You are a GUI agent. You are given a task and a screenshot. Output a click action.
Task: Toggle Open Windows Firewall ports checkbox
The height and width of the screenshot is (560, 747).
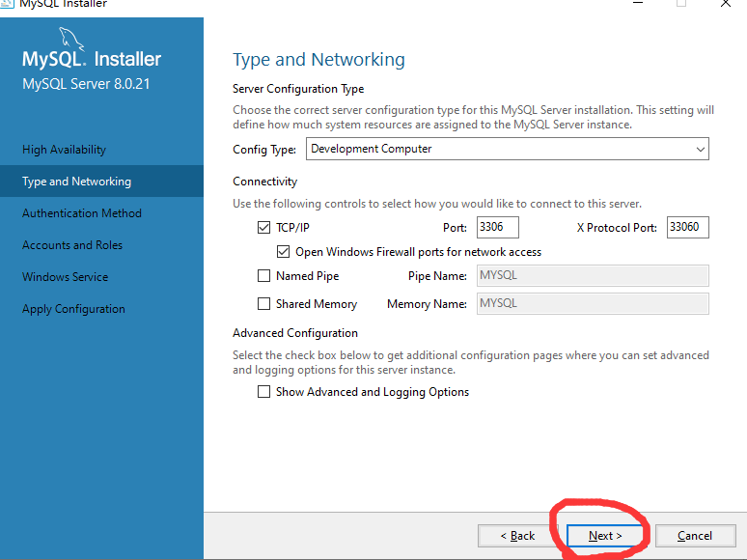click(x=283, y=252)
